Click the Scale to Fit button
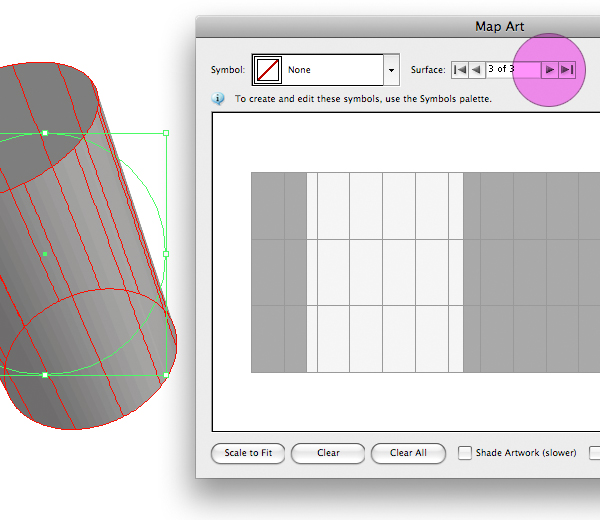Viewport: 600px width, 520px height. [248, 453]
